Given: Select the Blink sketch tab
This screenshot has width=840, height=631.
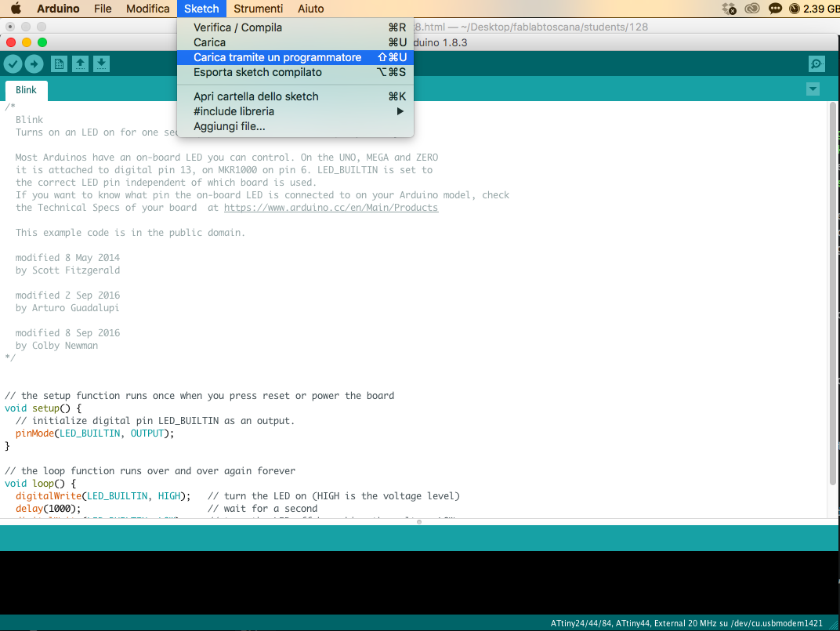Looking at the screenshot, I should point(27,90).
